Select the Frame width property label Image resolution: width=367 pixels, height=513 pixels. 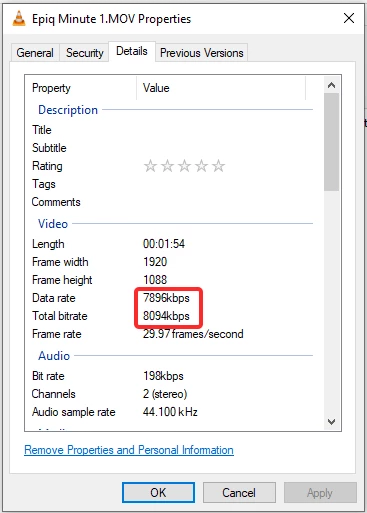(60, 262)
